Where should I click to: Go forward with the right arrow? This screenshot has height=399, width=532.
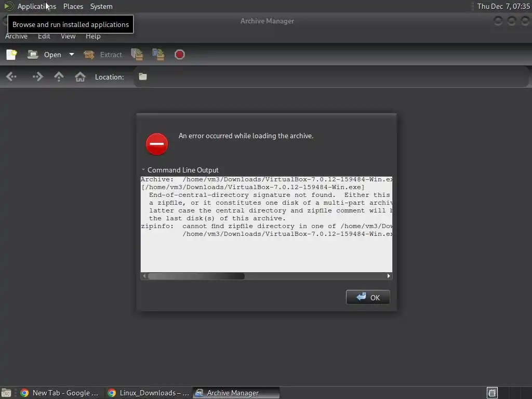coord(37,77)
